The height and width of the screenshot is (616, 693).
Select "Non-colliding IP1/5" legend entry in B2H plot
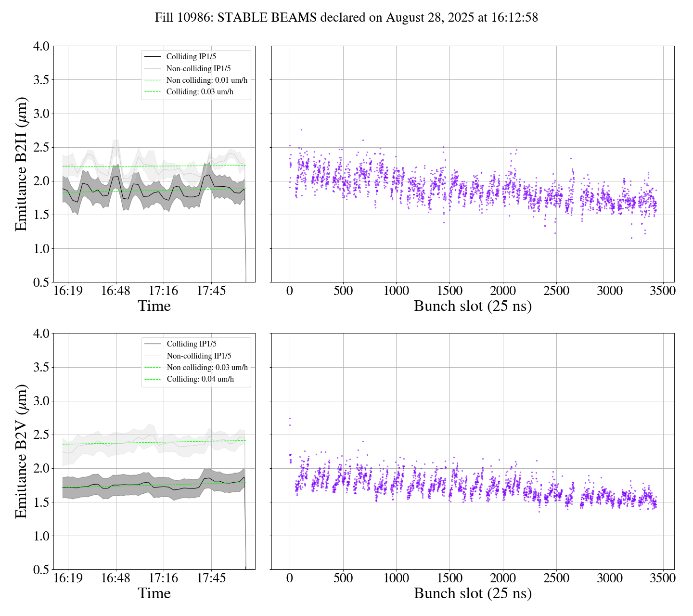[198, 68]
